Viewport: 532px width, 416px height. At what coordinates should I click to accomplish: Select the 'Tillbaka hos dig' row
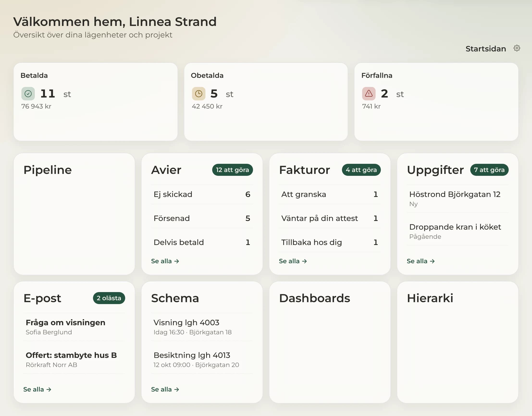point(330,242)
